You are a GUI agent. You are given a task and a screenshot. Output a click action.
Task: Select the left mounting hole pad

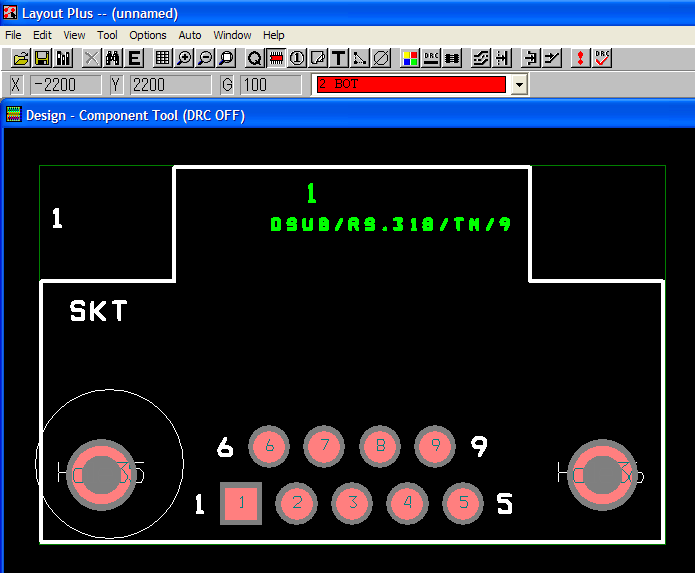(102, 475)
